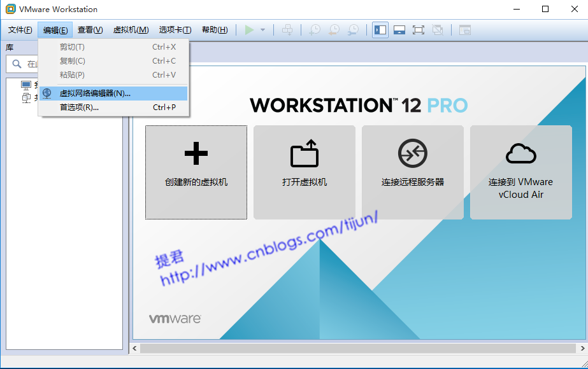Open the 查看(V) menu
Screen dimensions: 588x369
point(90,30)
